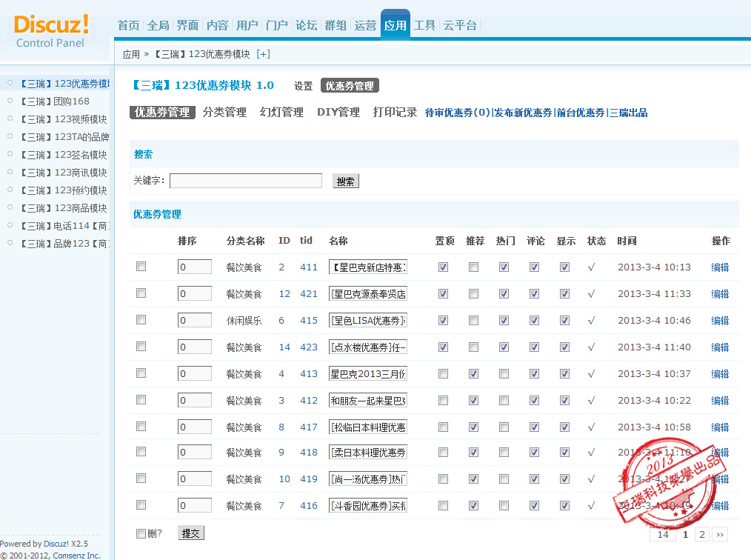Open the 分类管理 sub-tab
Image resolution: width=751 pixels, height=560 pixels.
click(224, 113)
